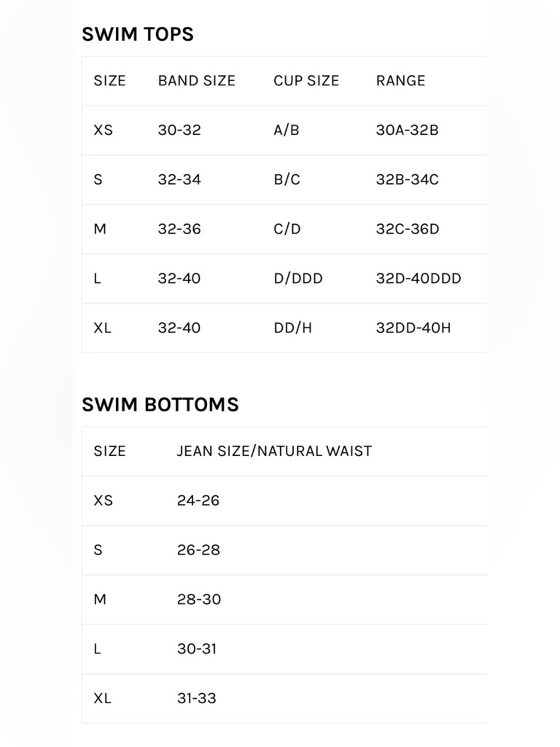Click the CUP SIZE column header

(x=306, y=81)
